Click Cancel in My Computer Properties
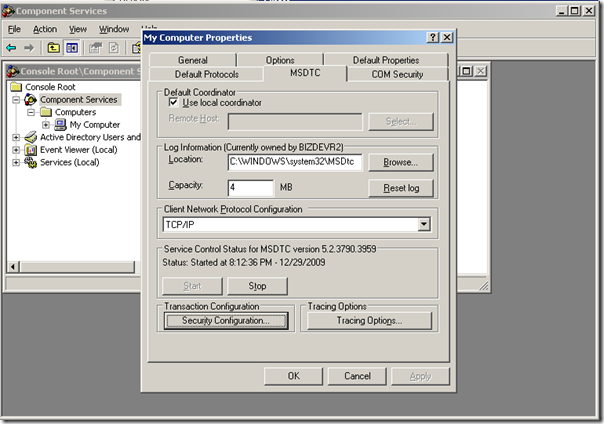This screenshot has width=604, height=424. coord(357,376)
